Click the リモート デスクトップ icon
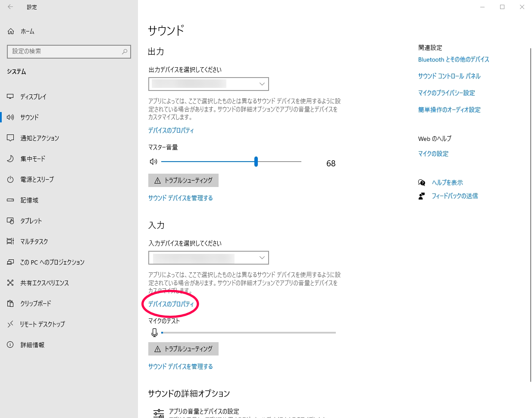The width and height of the screenshot is (532, 418). [x=10, y=324]
